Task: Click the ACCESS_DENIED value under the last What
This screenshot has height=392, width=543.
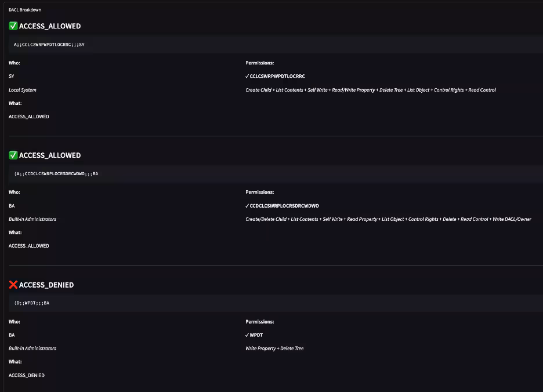Action: point(27,375)
